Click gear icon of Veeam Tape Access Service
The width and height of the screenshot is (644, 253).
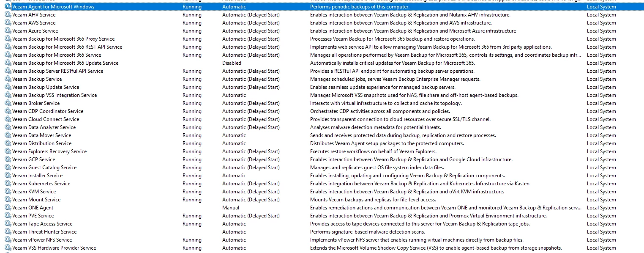click(8, 224)
